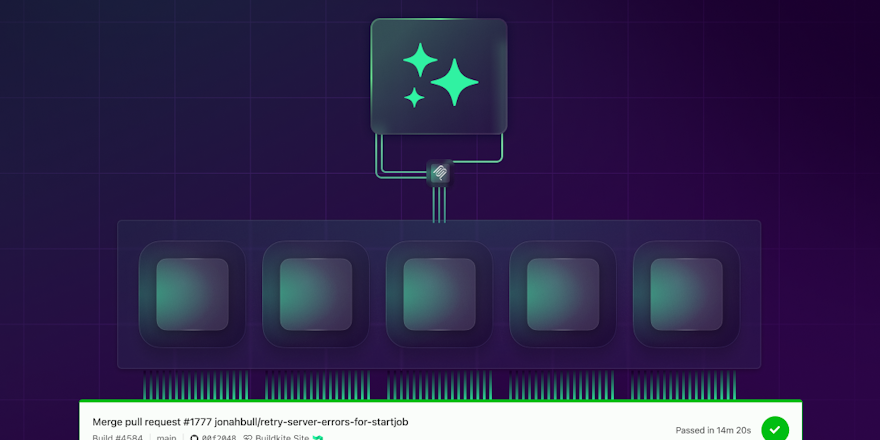
Task: Click the green checkmark passed status icon
Action: pos(775,429)
